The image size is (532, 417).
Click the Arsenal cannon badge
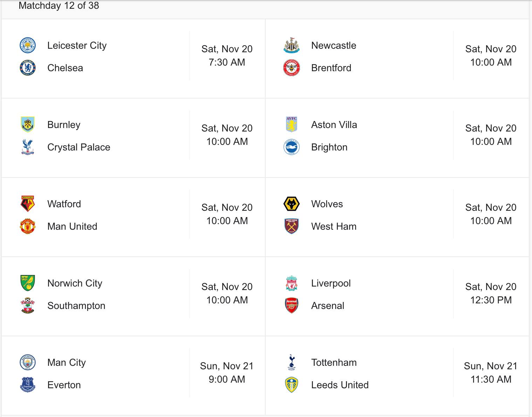coord(291,306)
